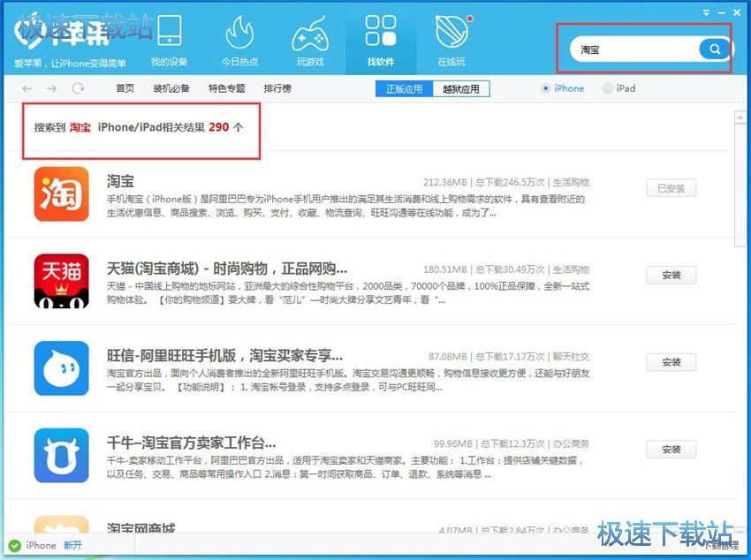This screenshot has width=751, height=560.
Task: Open the 我的设备 device icon
Action: (169, 32)
